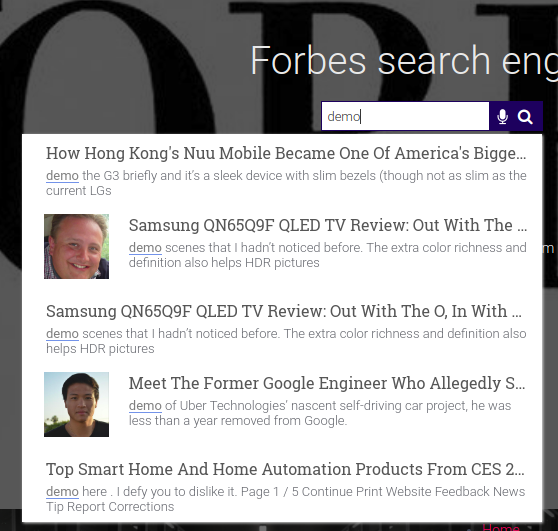Open first Samsung QN65Q9F result with photo
The height and width of the screenshot is (531, 558).
(327, 225)
